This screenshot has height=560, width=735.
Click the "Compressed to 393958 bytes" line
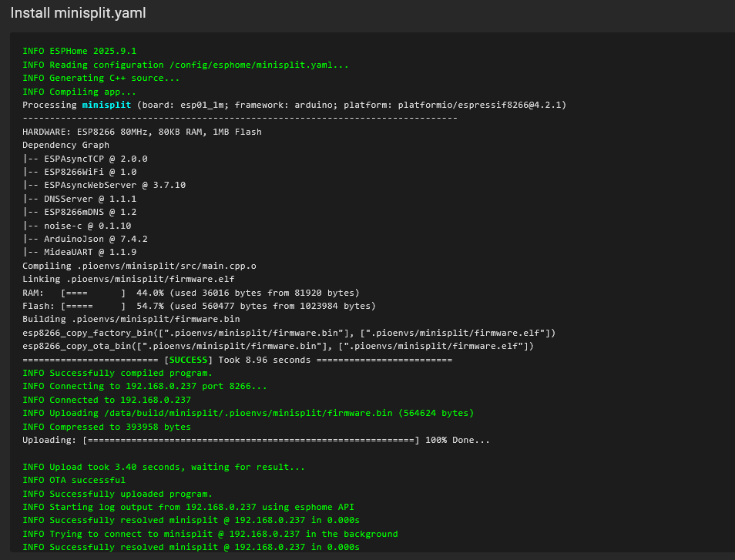pyautogui.click(x=106, y=427)
